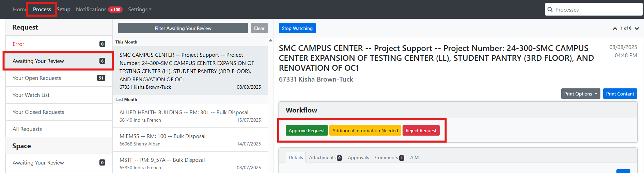Switch to the Approvals tab
The height and width of the screenshot is (173, 644).
(358, 157)
